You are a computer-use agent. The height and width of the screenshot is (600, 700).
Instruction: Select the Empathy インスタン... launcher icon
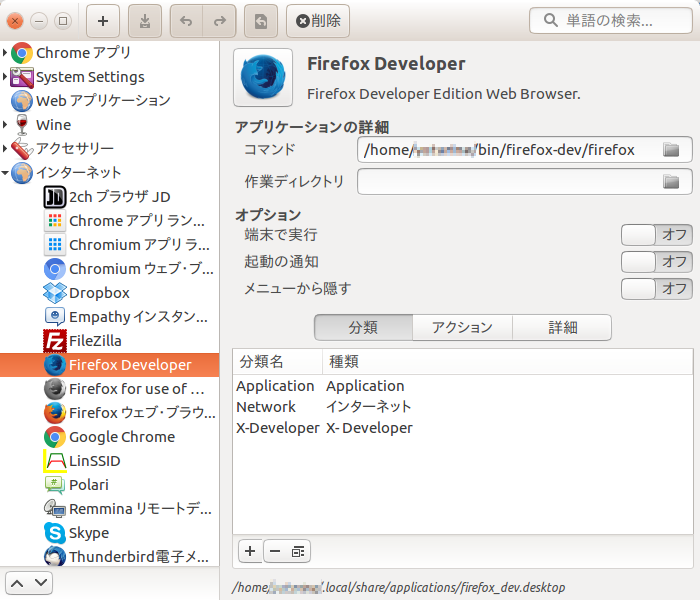pyautogui.click(x=55, y=317)
